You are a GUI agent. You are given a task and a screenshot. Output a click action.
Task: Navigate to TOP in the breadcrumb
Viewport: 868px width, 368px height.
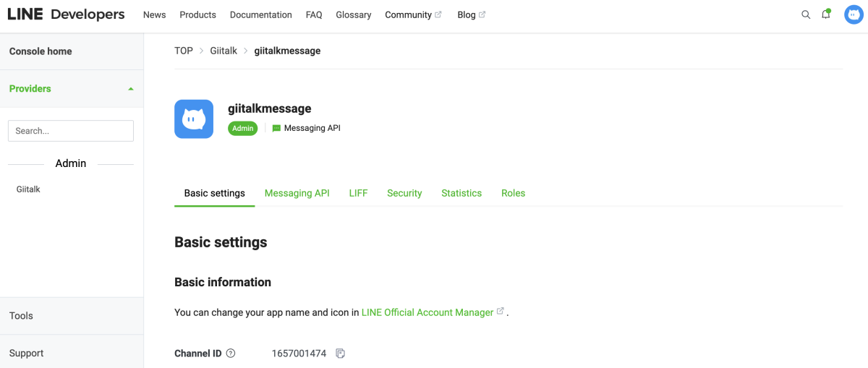tap(184, 51)
